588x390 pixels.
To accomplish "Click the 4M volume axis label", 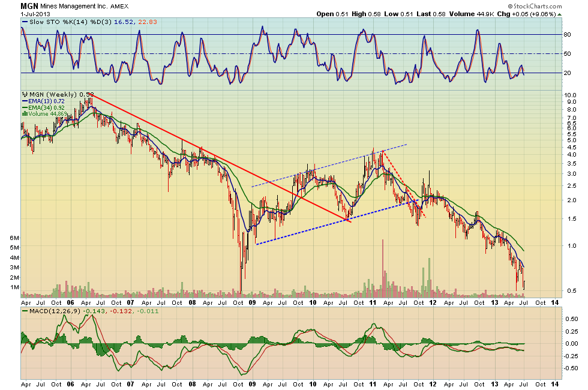I will (14, 257).
